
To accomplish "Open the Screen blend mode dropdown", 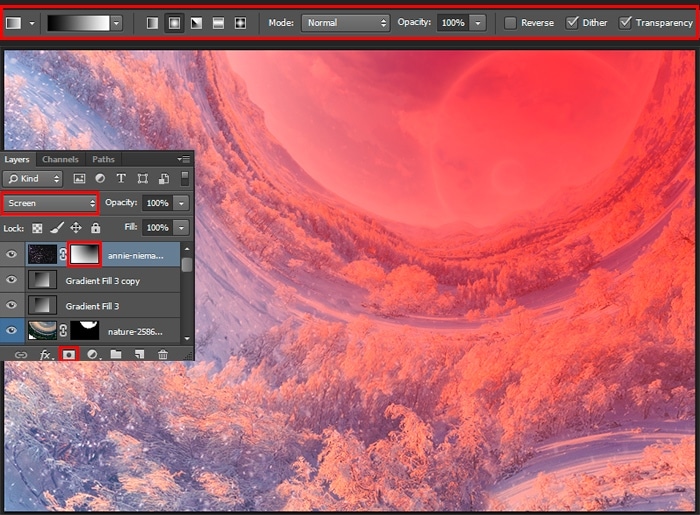I will [x=50, y=203].
